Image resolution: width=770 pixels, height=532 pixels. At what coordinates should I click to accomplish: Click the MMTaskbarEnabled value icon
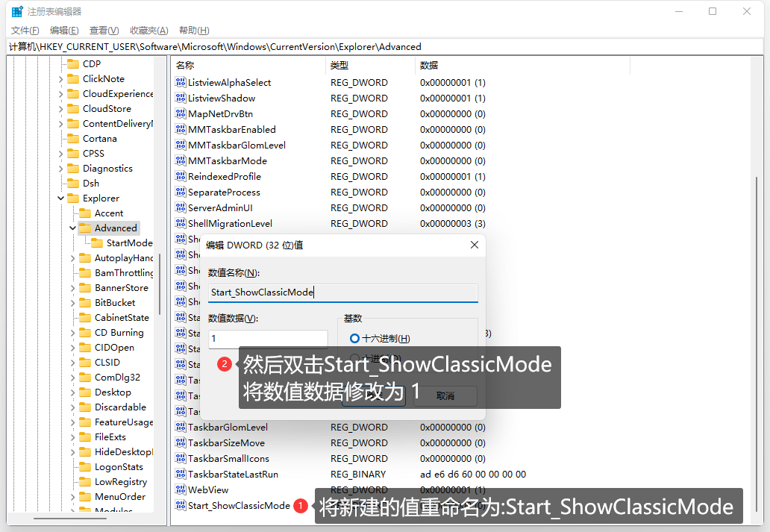tap(181, 129)
